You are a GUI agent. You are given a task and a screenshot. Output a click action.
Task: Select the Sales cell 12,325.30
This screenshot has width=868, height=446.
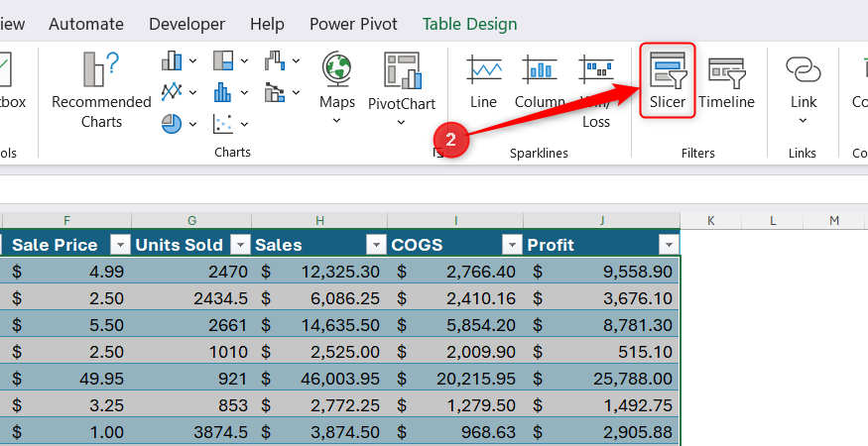tap(319, 272)
